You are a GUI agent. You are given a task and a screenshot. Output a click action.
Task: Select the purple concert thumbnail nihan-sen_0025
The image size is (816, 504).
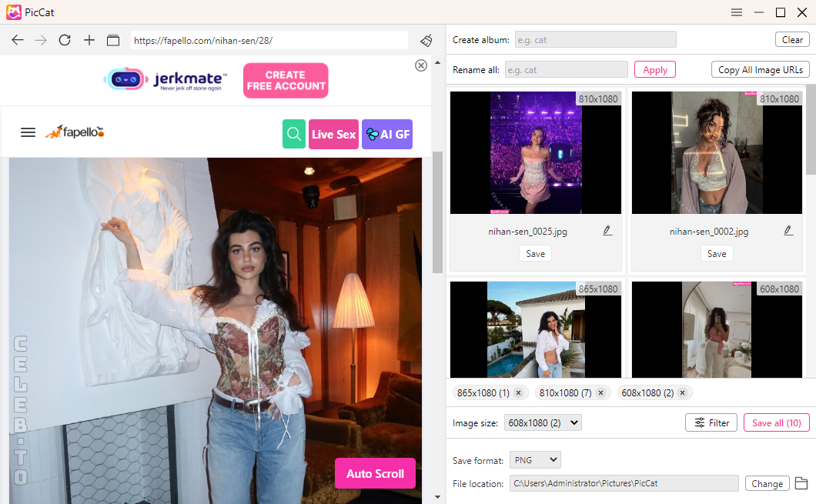click(536, 153)
